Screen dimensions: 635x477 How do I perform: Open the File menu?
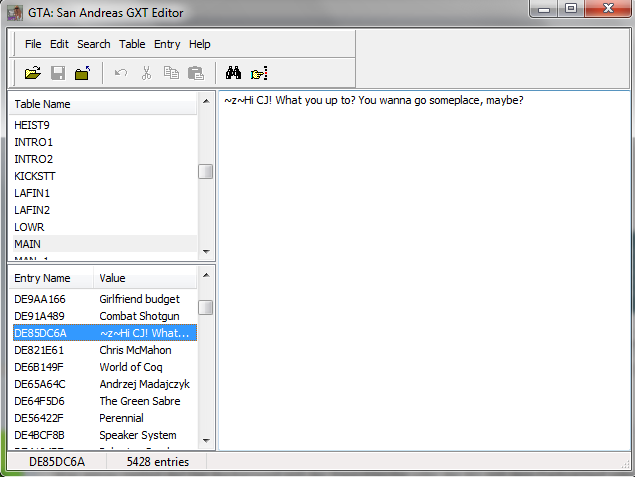click(33, 44)
